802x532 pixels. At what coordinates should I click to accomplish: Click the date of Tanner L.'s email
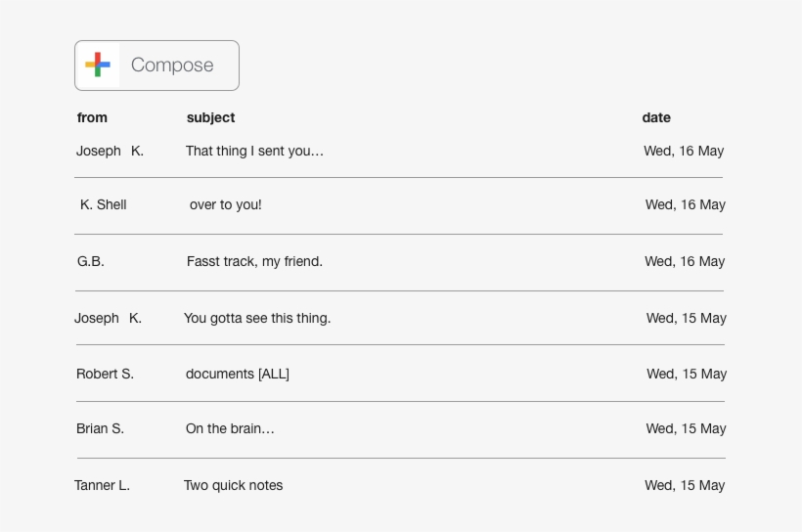coord(685,485)
